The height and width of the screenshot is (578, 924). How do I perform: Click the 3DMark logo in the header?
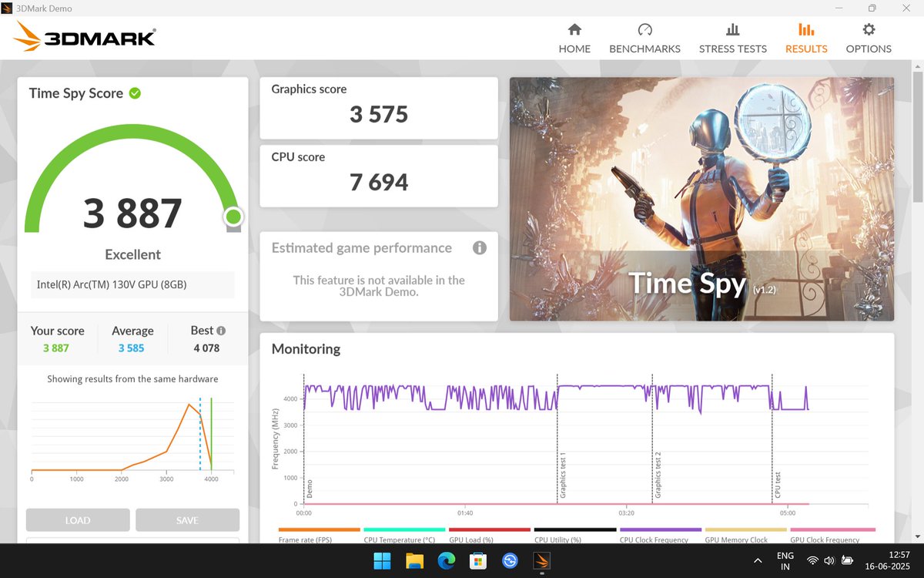(85, 37)
